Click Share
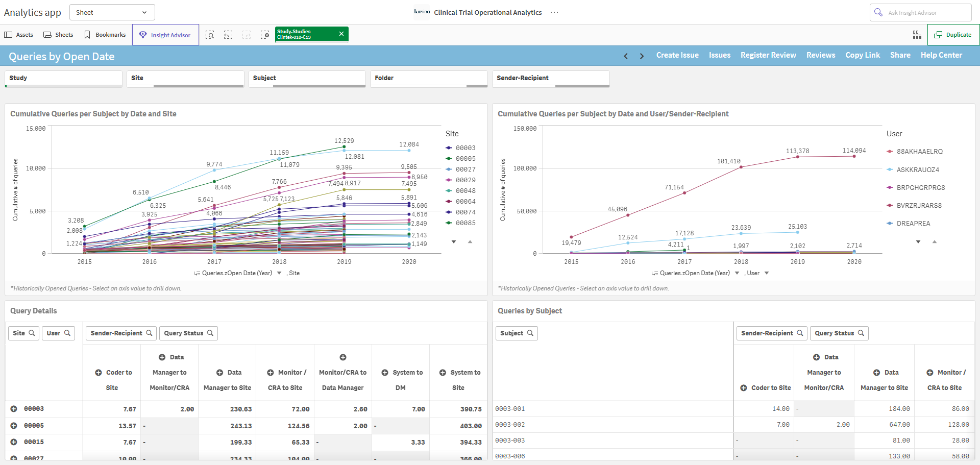The height and width of the screenshot is (465, 980). 900,55
